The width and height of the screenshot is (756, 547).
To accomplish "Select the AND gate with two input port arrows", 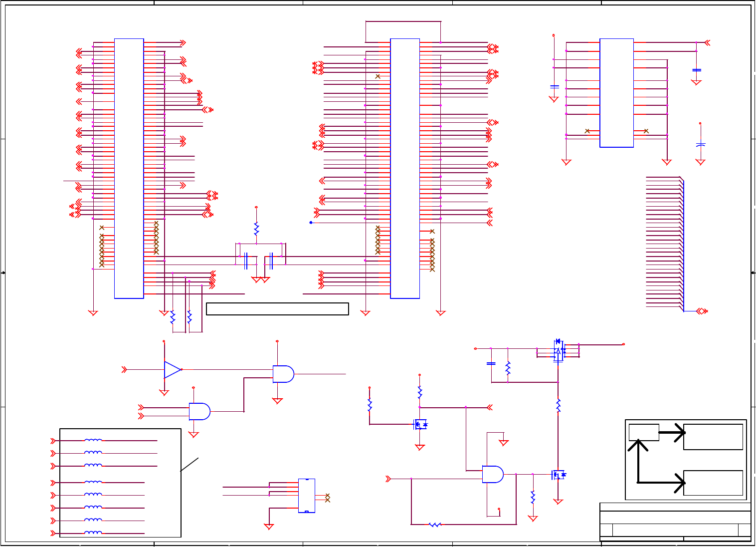I will coord(199,411).
